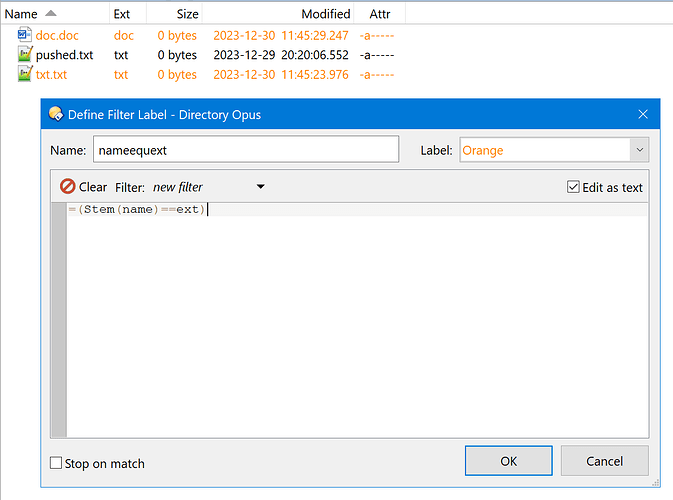The image size is (673, 500).
Task: Click the Name column sort arrow
Action: point(51,14)
